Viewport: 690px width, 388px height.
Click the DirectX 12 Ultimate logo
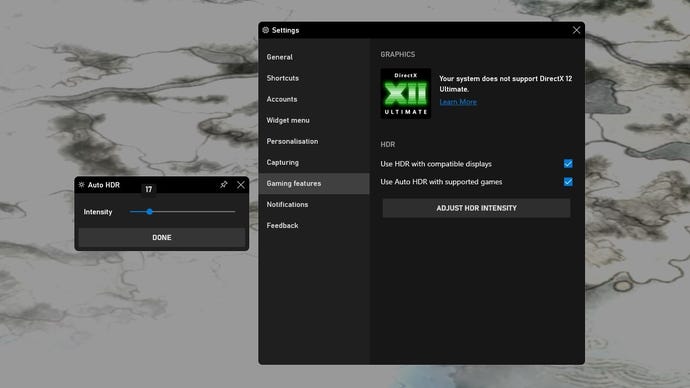pyautogui.click(x=406, y=93)
